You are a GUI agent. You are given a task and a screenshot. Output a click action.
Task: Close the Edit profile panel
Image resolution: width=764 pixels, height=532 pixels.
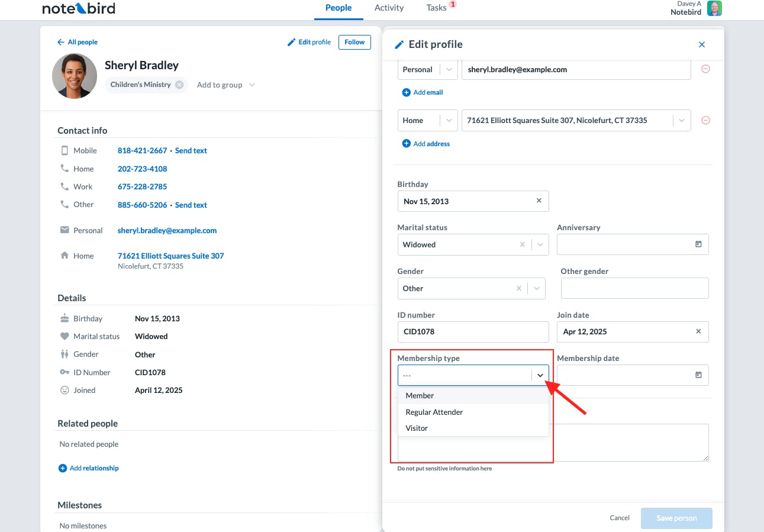coord(702,44)
